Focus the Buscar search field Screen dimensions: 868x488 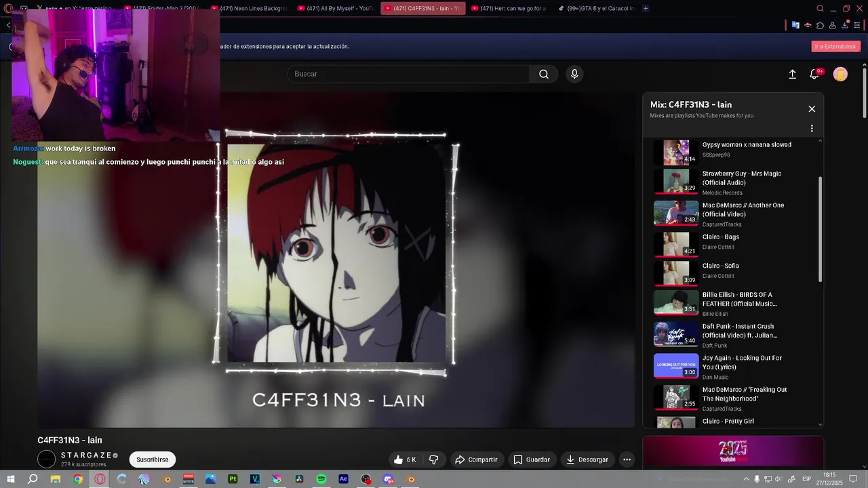[408, 74]
